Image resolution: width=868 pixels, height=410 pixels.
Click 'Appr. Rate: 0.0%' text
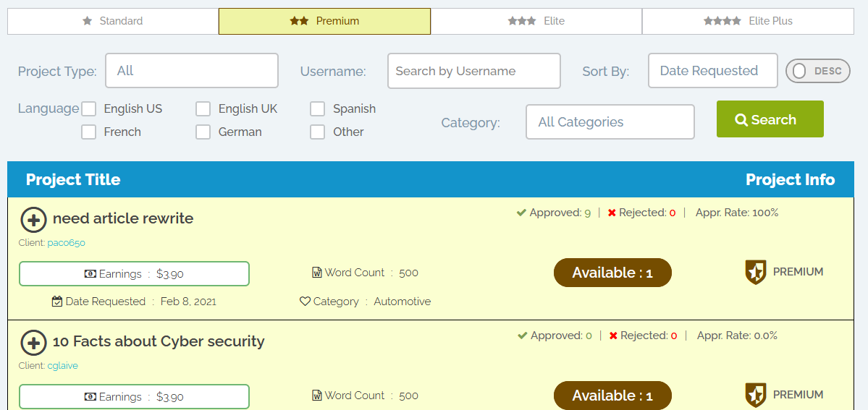click(x=738, y=336)
